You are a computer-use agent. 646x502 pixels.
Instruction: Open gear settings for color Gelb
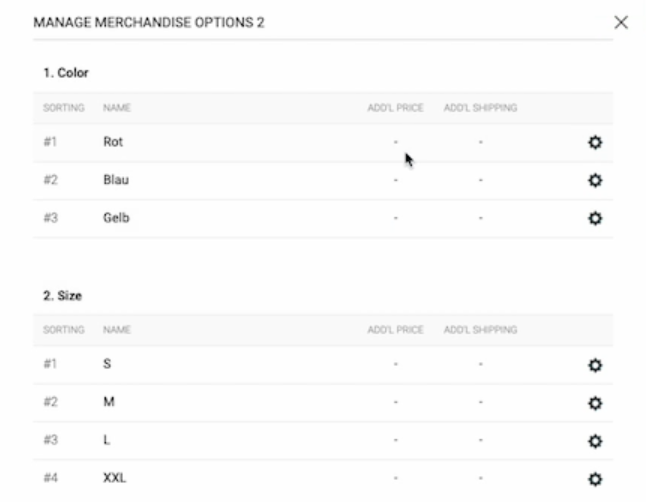coord(595,218)
